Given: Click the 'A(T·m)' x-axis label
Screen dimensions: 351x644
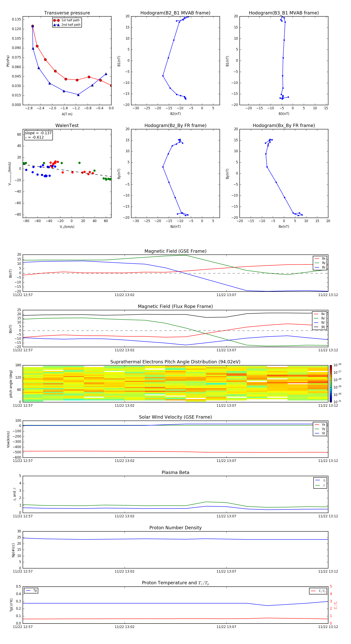Looking at the screenshot, I should pyautogui.click(x=67, y=114).
